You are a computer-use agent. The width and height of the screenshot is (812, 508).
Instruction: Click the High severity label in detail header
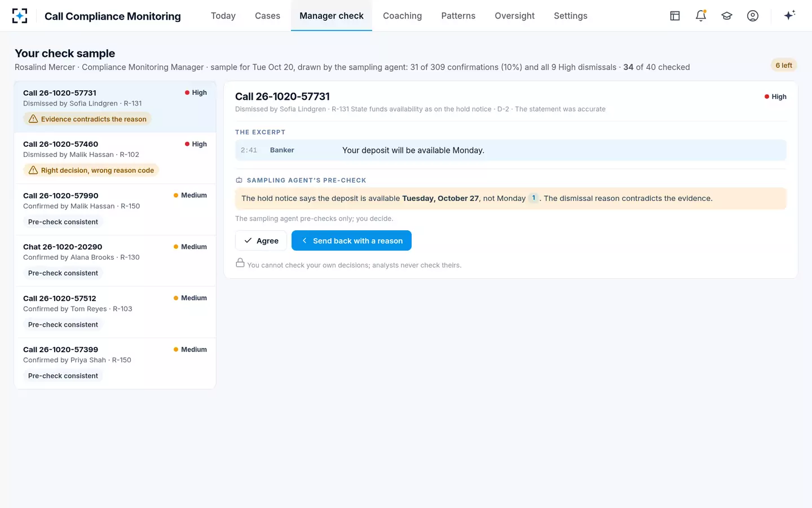tap(775, 97)
